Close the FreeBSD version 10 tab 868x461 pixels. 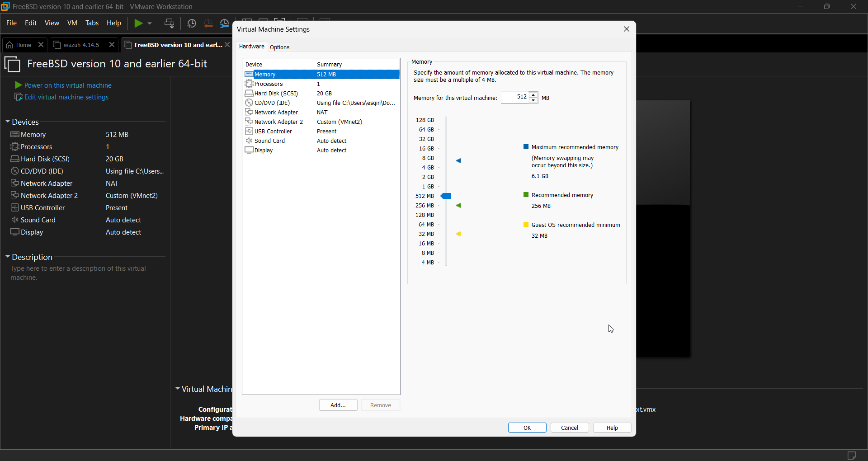coord(227,45)
